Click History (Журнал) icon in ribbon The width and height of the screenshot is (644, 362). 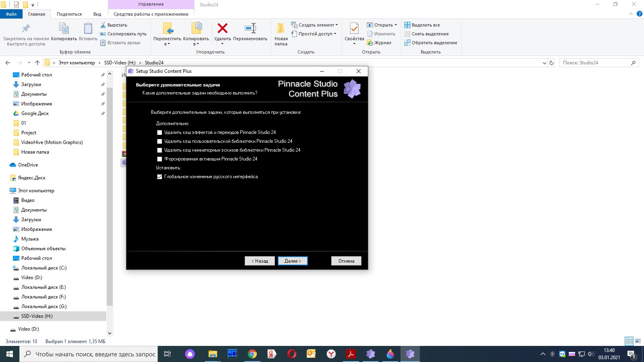(x=370, y=43)
